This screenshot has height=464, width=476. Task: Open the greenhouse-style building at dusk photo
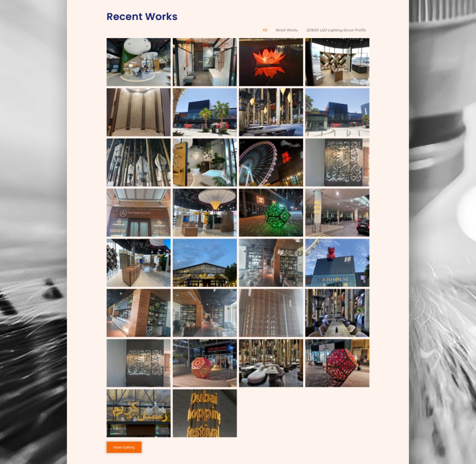coord(204,263)
